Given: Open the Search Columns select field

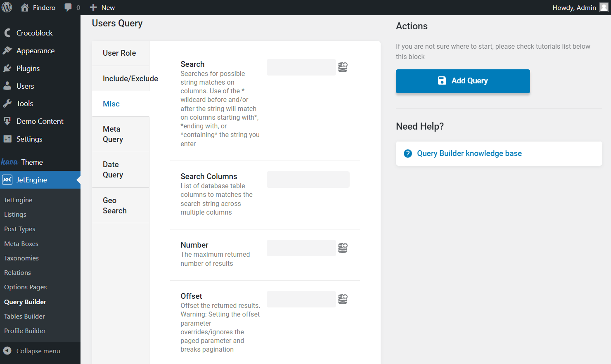Looking at the screenshot, I should point(308,180).
